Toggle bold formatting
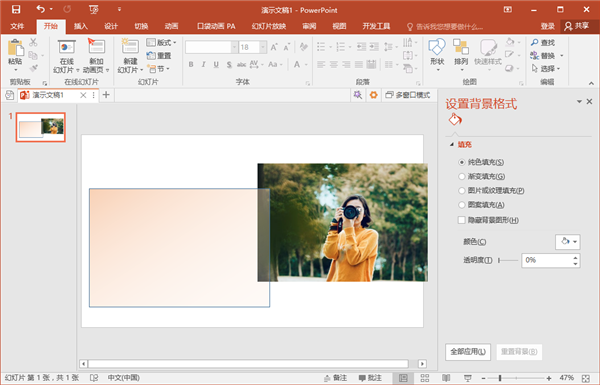The image size is (600, 385). pyautogui.click(x=191, y=65)
